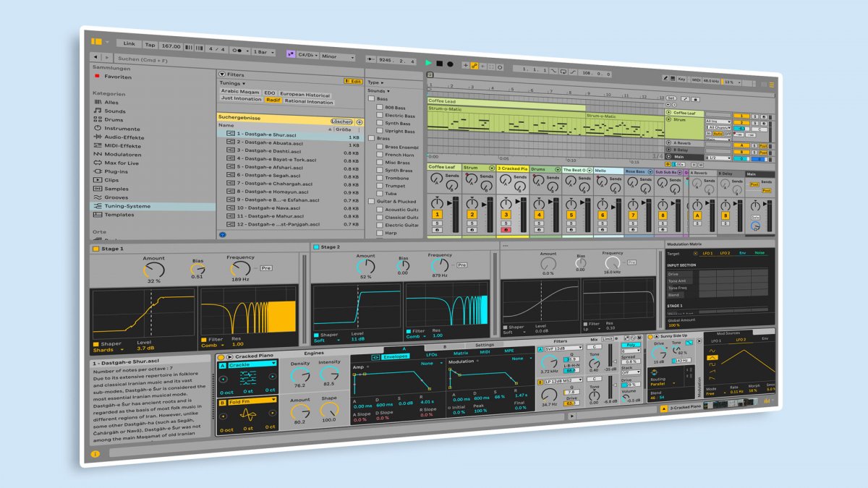This screenshot has height=488, width=868.
Task: Click the Tap tempo button
Action: click(x=150, y=45)
